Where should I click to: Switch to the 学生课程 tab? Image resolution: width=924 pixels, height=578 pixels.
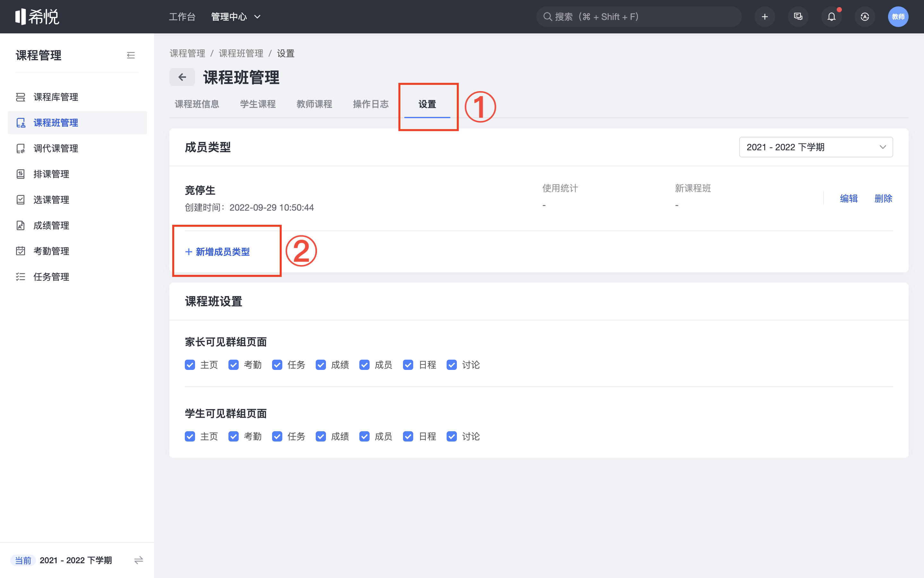pyautogui.click(x=258, y=104)
